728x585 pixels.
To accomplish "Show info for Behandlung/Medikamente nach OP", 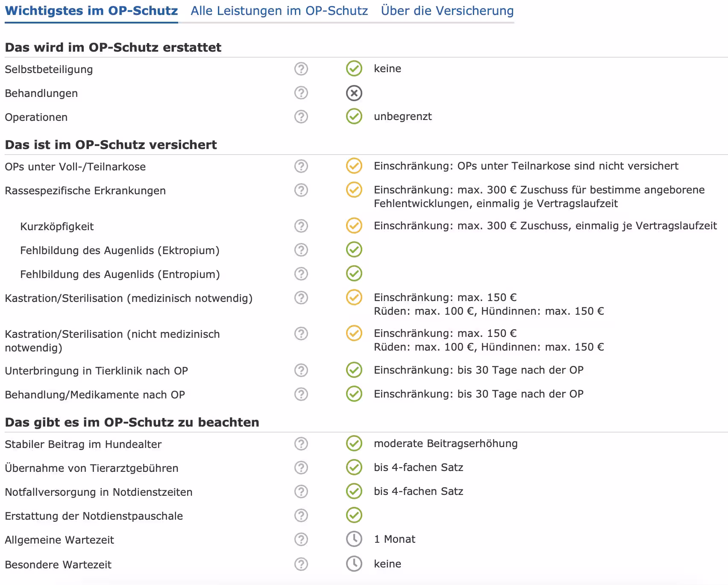I will click(x=301, y=394).
